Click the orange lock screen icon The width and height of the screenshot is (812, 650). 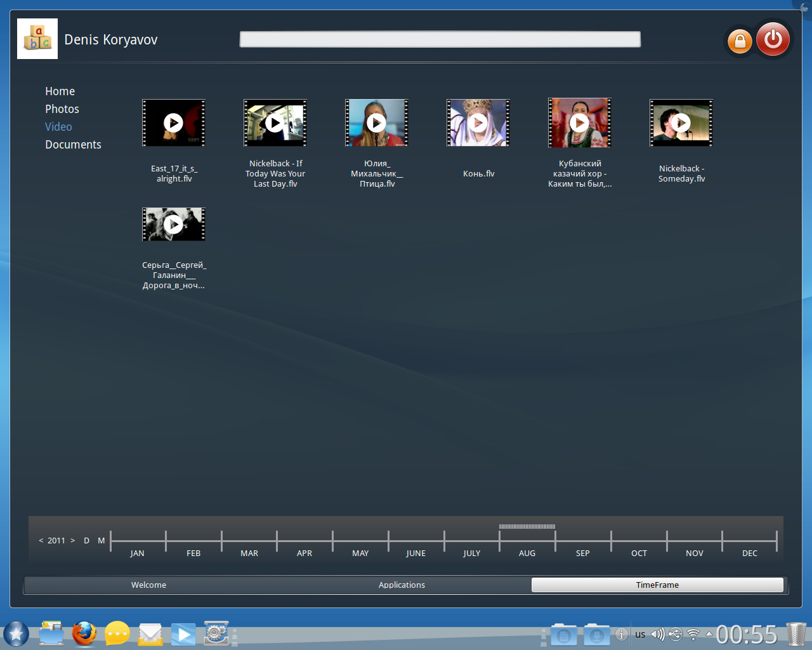click(740, 42)
